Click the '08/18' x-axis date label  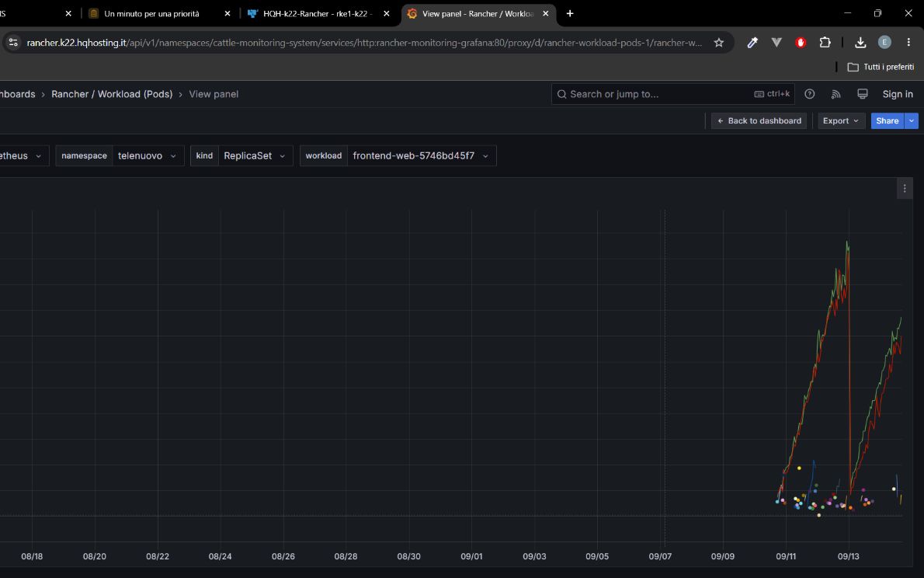[32, 557]
